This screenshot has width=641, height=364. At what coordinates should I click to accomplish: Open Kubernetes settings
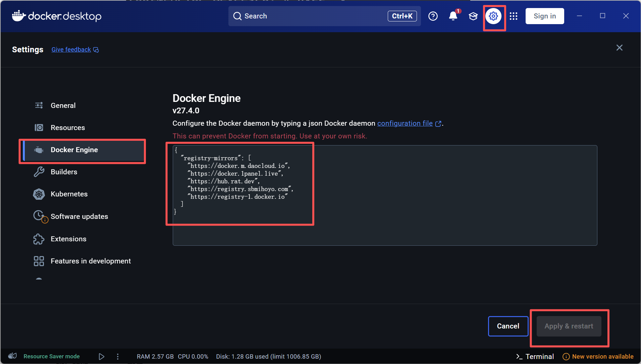[x=69, y=194]
